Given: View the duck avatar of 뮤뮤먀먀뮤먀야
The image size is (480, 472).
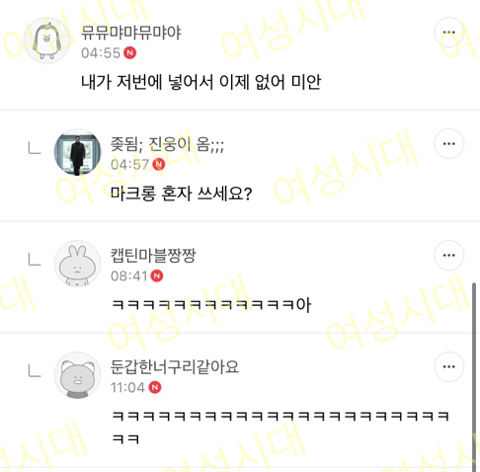Looking at the screenshot, I should click(x=48, y=41).
